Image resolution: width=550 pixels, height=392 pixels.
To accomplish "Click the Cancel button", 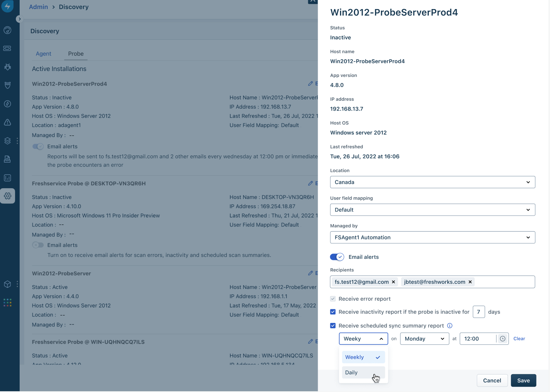I will tap(492, 381).
